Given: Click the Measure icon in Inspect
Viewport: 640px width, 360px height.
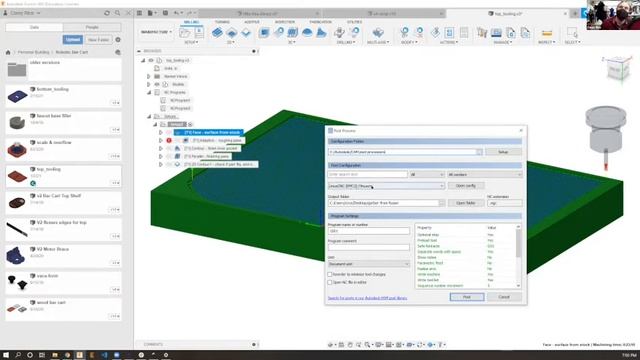Looking at the screenshot, I should tap(547, 33).
